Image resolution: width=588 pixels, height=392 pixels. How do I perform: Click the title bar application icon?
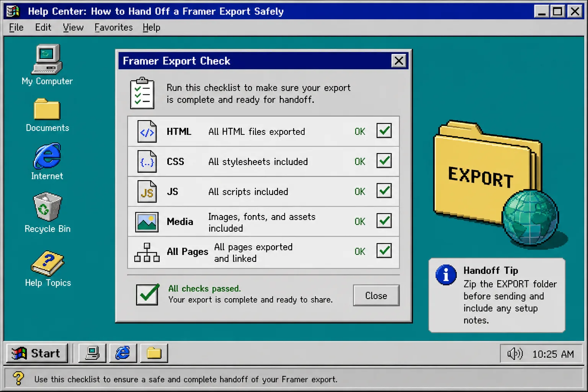click(13, 11)
